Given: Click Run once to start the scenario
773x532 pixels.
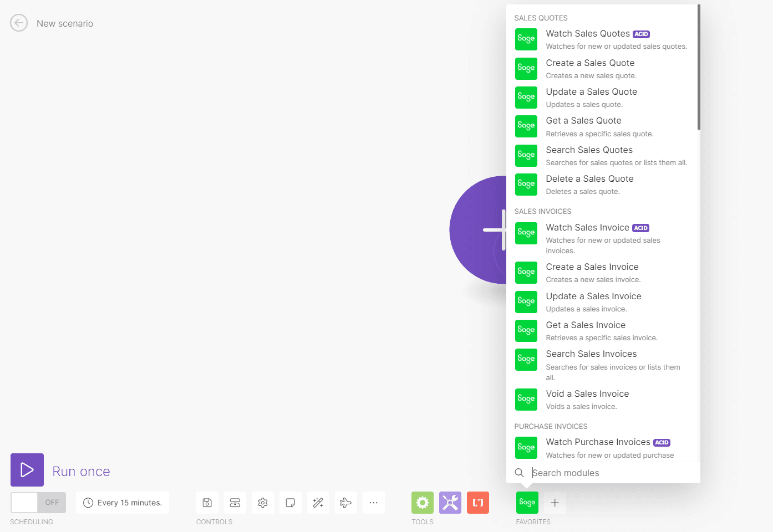Looking at the screenshot, I should coord(81,471).
